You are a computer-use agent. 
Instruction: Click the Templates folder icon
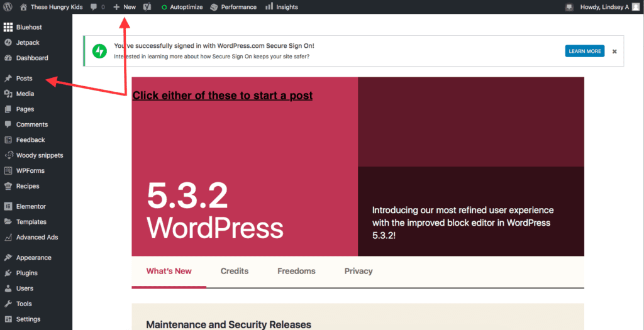click(8, 222)
